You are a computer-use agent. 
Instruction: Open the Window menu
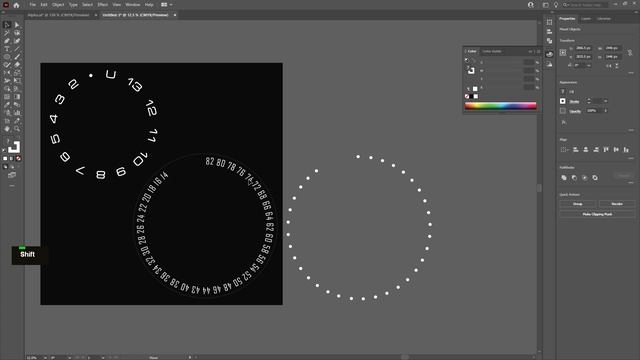click(x=133, y=5)
